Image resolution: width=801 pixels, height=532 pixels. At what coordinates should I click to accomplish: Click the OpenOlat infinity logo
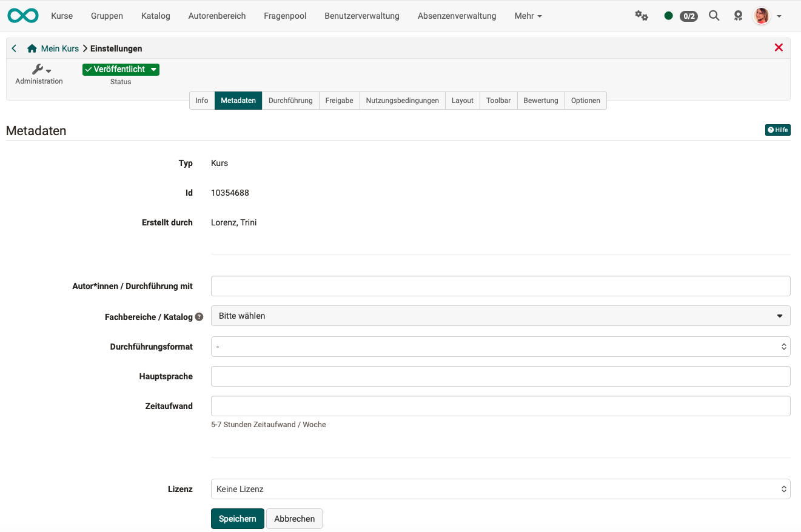pyautogui.click(x=22, y=15)
